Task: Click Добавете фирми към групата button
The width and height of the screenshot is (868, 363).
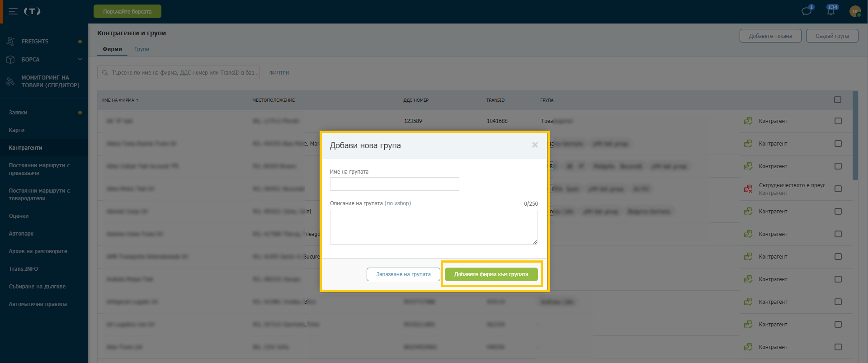Action: (491, 274)
